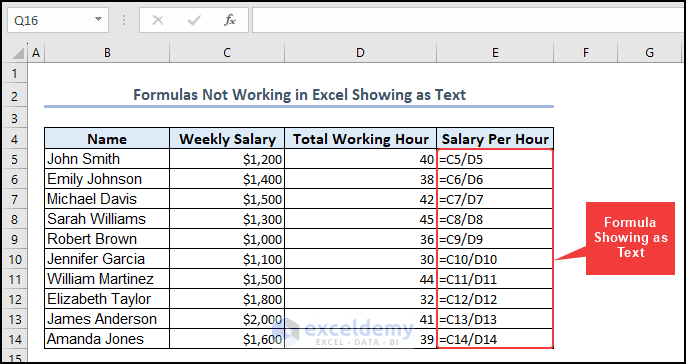Viewport: 686px width, 364px height.
Task: Select row 12 header
Action: tap(14, 299)
